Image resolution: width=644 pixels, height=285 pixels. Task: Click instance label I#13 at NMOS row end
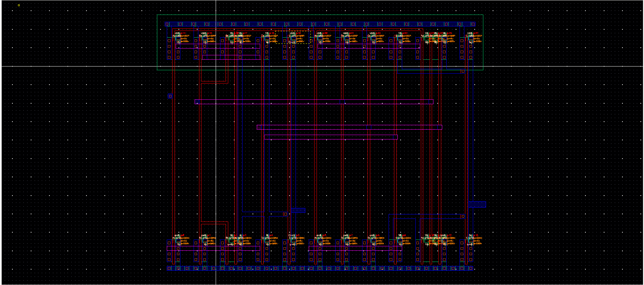pos(476,235)
